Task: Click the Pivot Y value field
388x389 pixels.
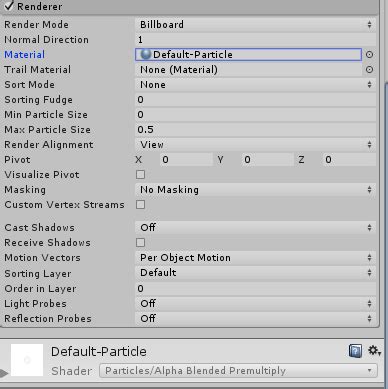Action: 268,160
